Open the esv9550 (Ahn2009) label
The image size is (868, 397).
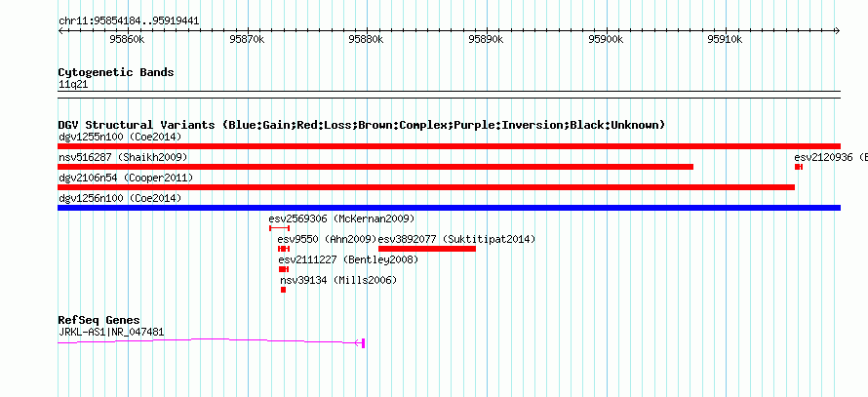pyautogui.click(x=327, y=239)
